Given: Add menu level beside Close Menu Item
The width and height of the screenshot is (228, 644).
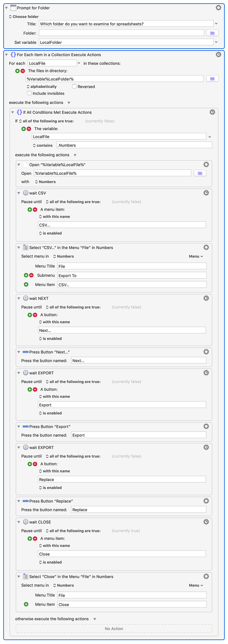Looking at the screenshot, I should 26,604.
